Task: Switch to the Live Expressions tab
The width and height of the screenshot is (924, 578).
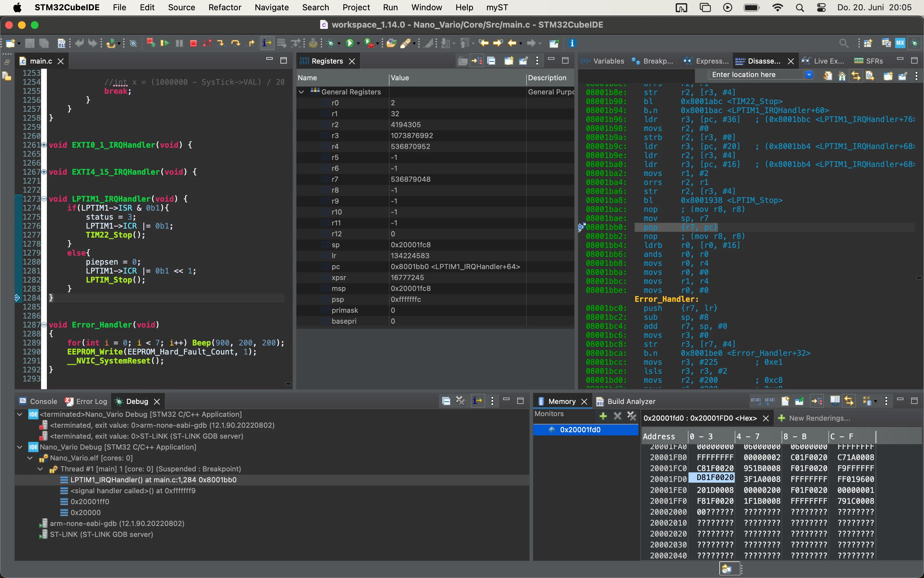Action: [x=823, y=61]
